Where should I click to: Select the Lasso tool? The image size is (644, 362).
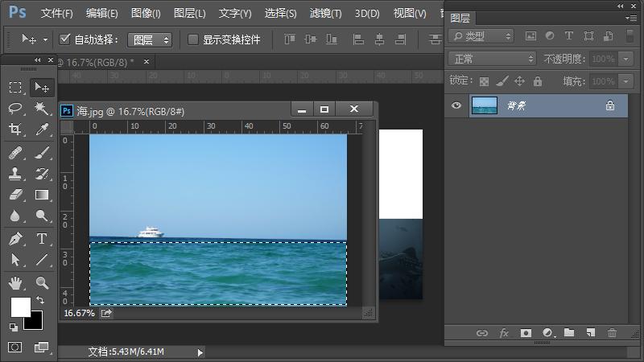click(15, 109)
